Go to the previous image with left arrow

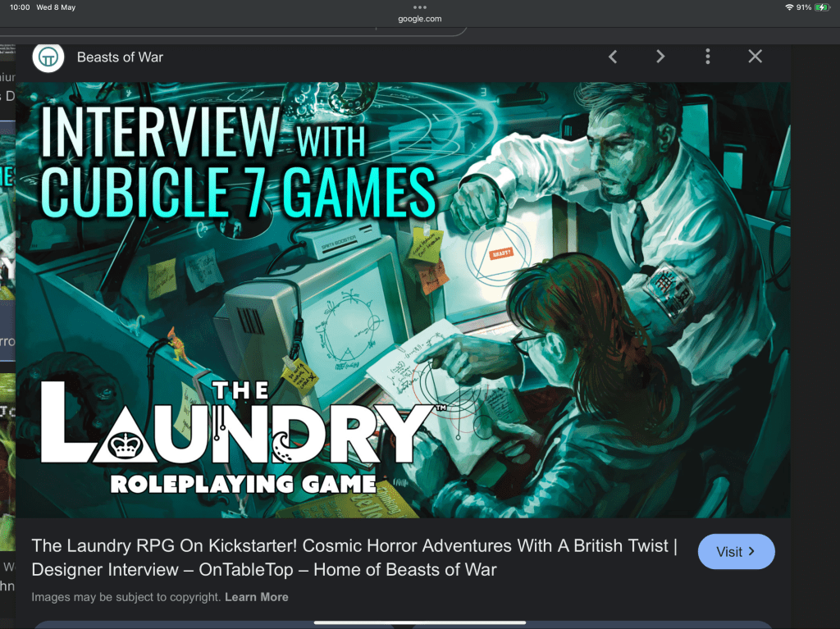coord(612,57)
